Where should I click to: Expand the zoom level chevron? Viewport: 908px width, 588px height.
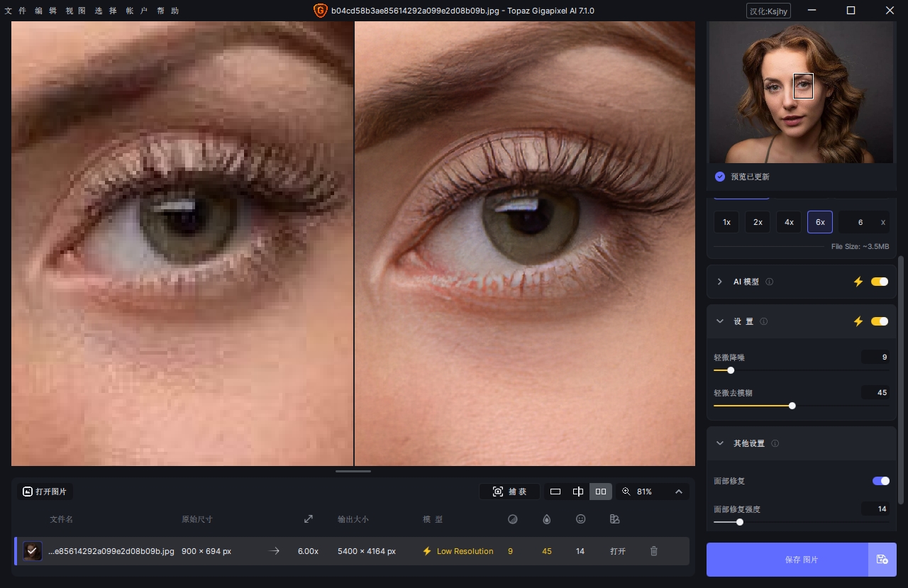click(x=679, y=492)
